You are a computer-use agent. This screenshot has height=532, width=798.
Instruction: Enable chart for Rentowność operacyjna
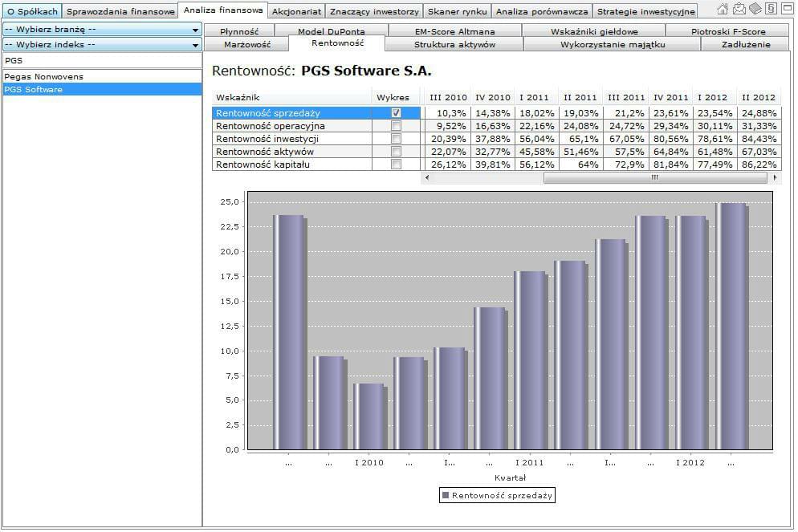[396, 126]
